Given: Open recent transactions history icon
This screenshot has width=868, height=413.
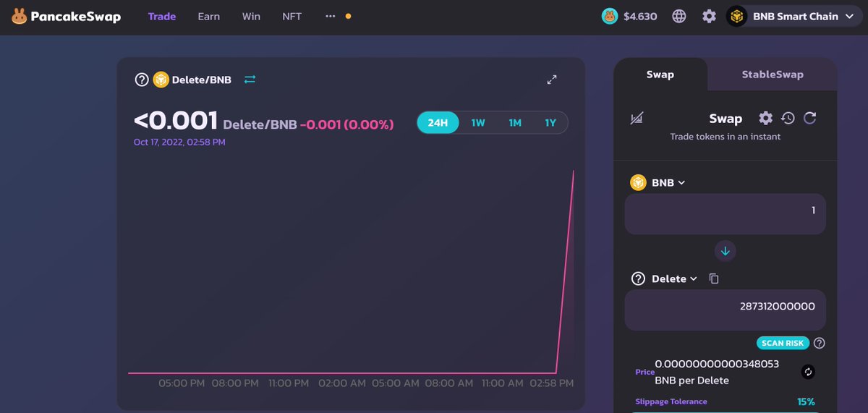Looking at the screenshot, I should (x=788, y=118).
